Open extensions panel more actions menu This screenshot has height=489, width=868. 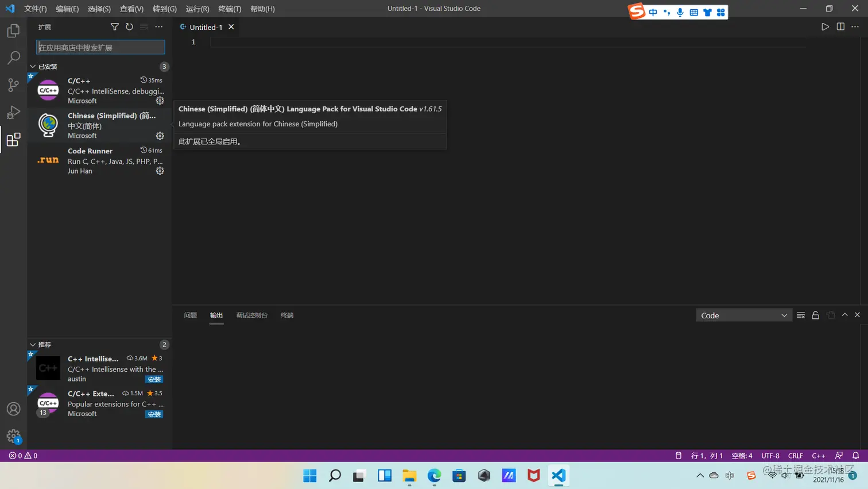click(x=159, y=27)
